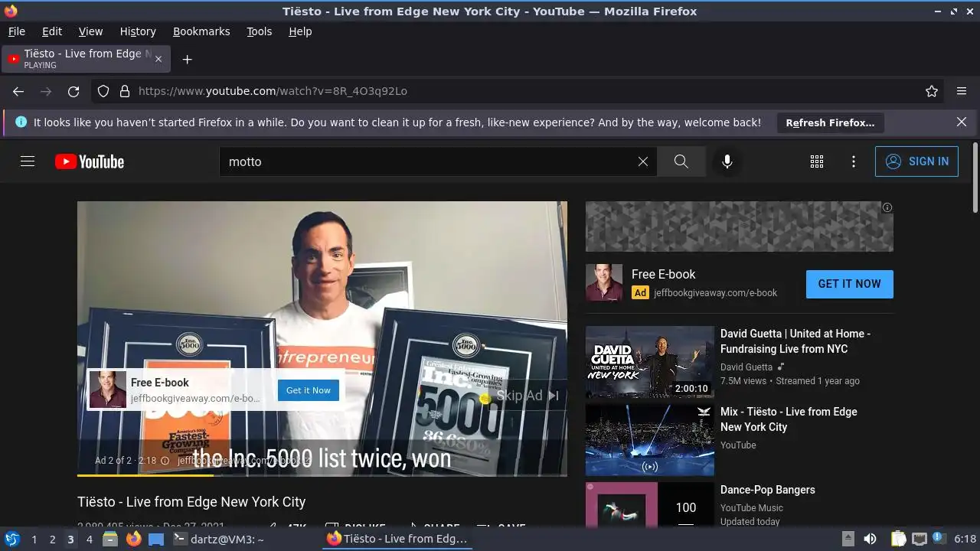Viewport: 980px width, 551px height.
Task: Click Refresh Firefox… button
Action: coord(830,122)
